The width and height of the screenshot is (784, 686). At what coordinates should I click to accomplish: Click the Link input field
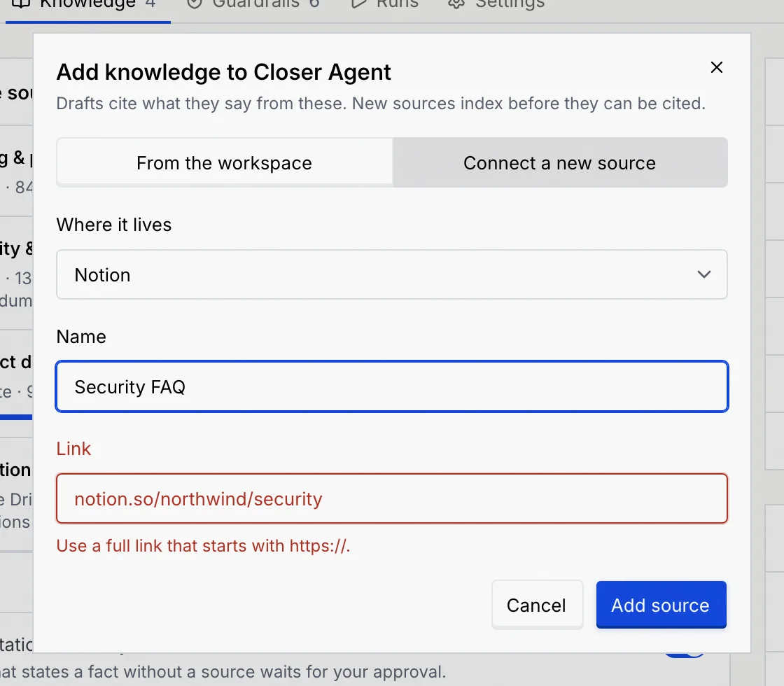click(392, 498)
